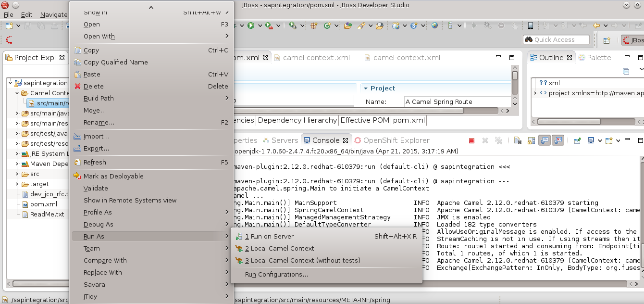Switch to the Dependency Hierarchy editor tab
Screen dimensions: 644x304
(297, 120)
